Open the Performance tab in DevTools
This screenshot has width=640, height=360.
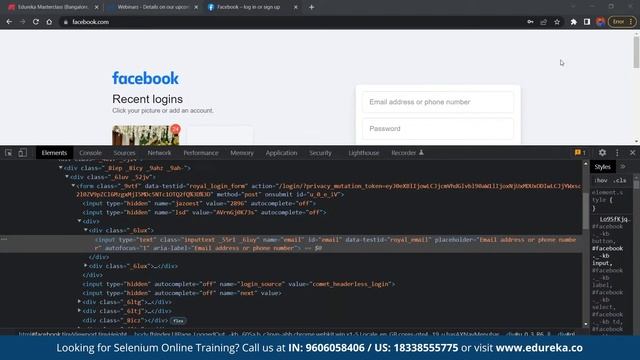[201, 153]
